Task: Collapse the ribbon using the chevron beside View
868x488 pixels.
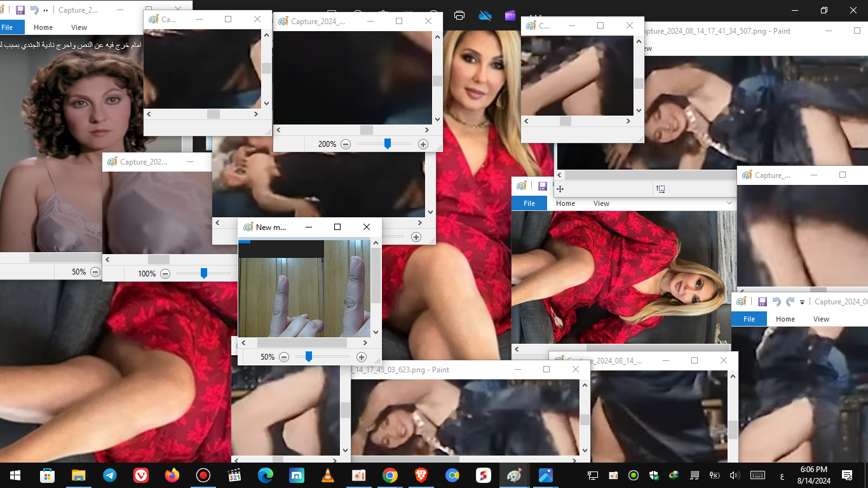Action: tap(729, 203)
